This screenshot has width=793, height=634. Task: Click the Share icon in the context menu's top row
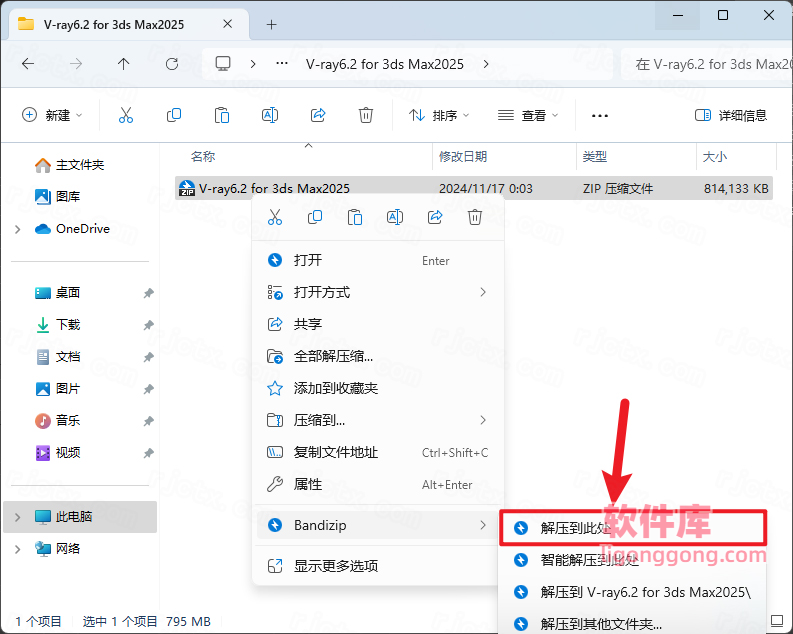pyautogui.click(x=434, y=217)
